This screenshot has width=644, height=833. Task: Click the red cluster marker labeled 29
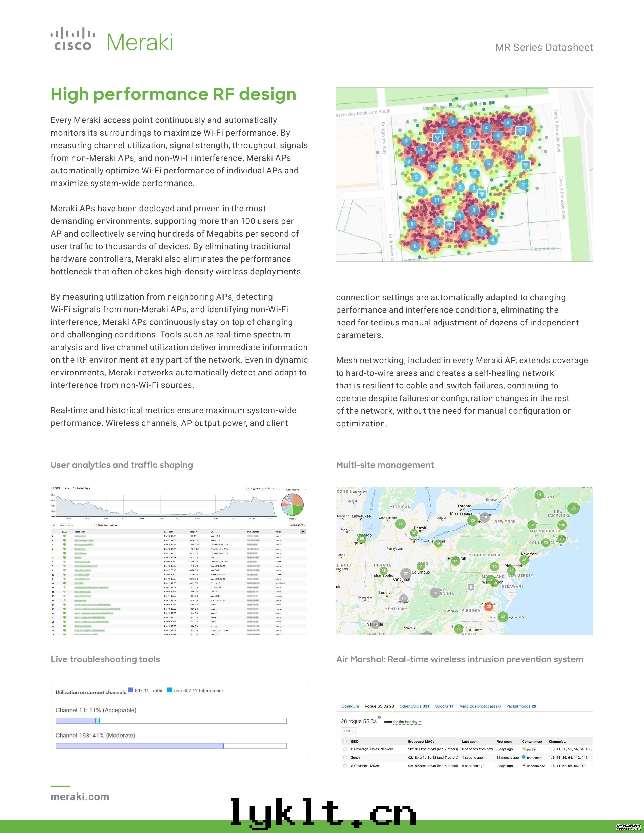click(489, 606)
